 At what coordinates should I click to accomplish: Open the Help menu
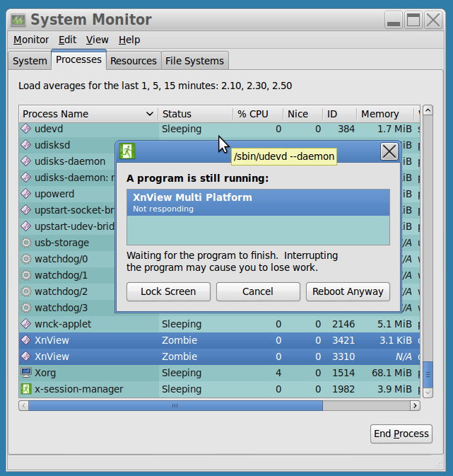(129, 40)
